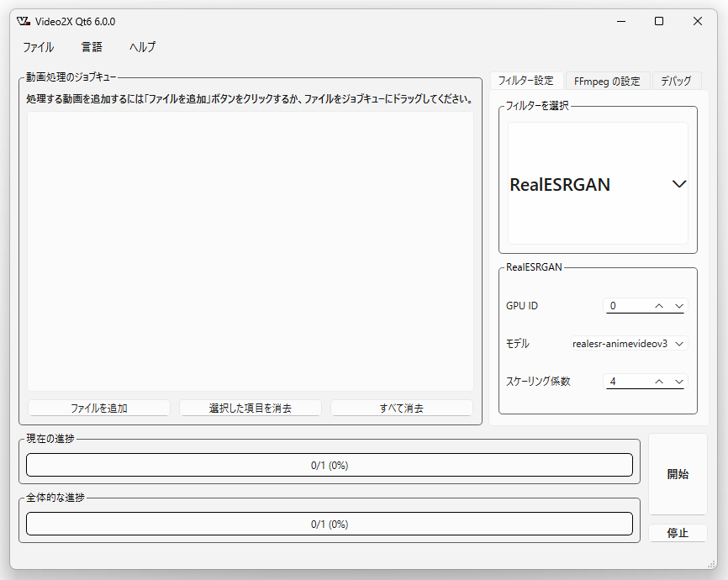728x580 pixels.
Task: Click the 選択した項目を消去 button
Action: click(x=251, y=408)
